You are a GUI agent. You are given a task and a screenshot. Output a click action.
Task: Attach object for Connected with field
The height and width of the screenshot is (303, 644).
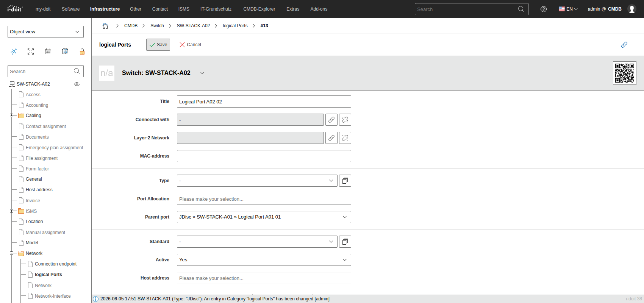pos(331,120)
